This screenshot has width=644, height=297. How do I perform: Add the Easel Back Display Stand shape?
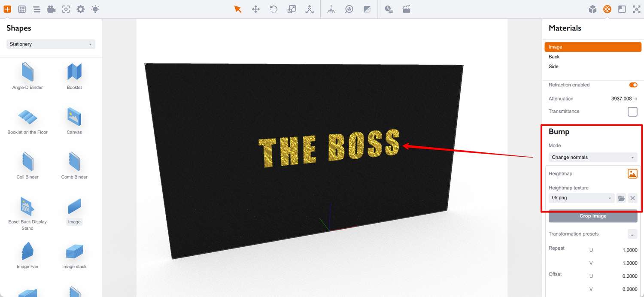[27, 214]
